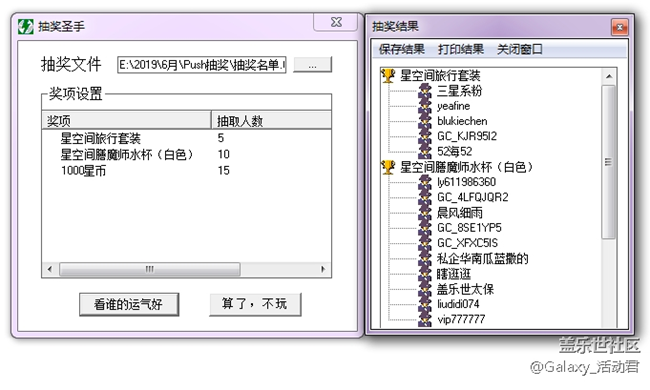Click the 看谁的运气好 draw button
This screenshot has width=650, height=390.
coord(129,305)
